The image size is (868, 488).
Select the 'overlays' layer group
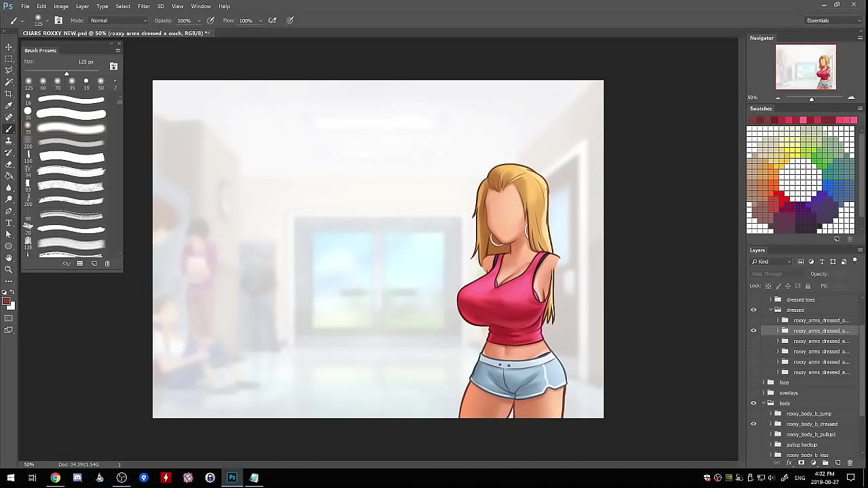pos(788,393)
